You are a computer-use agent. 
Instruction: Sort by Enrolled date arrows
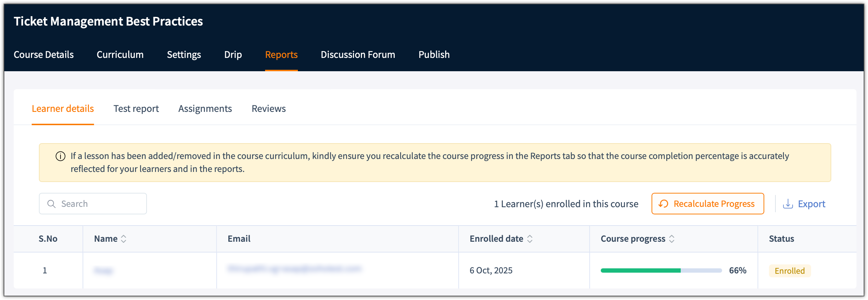[530, 239]
